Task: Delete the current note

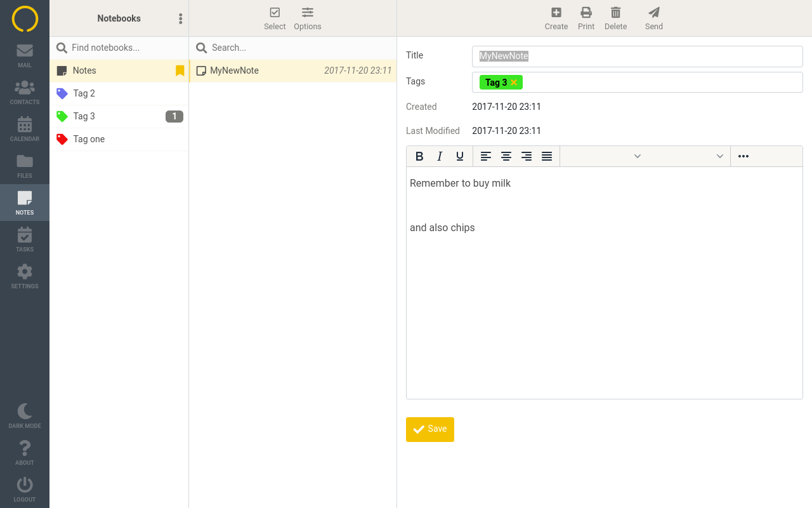Action: point(615,18)
